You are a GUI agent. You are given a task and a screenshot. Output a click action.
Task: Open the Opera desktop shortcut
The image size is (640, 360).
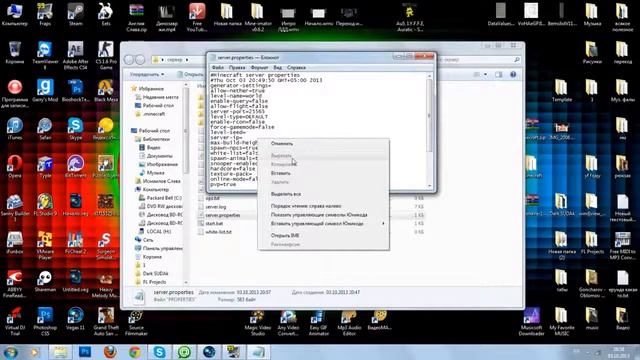[15, 167]
